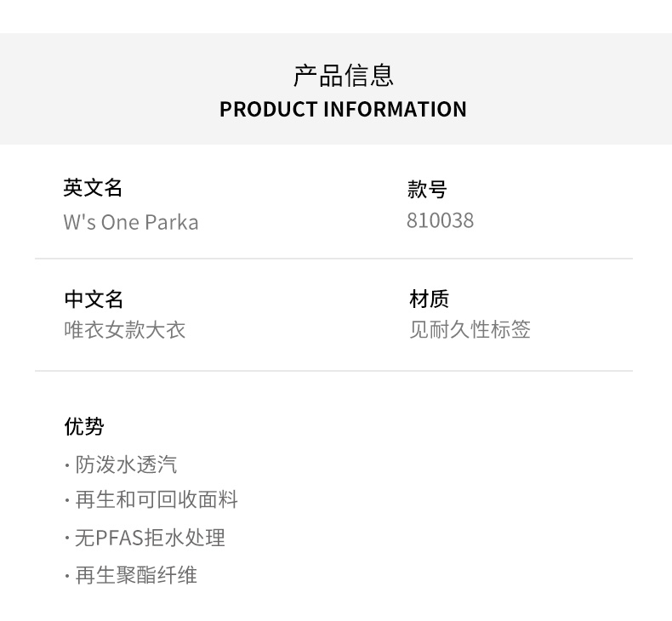Click the style number 810038
Screen dimensions: 672x621
pyautogui.click(x=440, y=220)
